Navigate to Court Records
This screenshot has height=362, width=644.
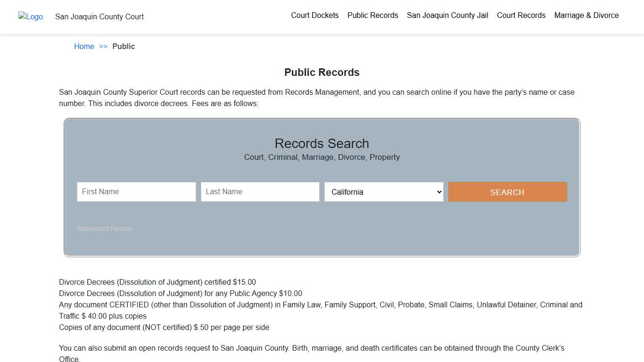tap(521, 15)
